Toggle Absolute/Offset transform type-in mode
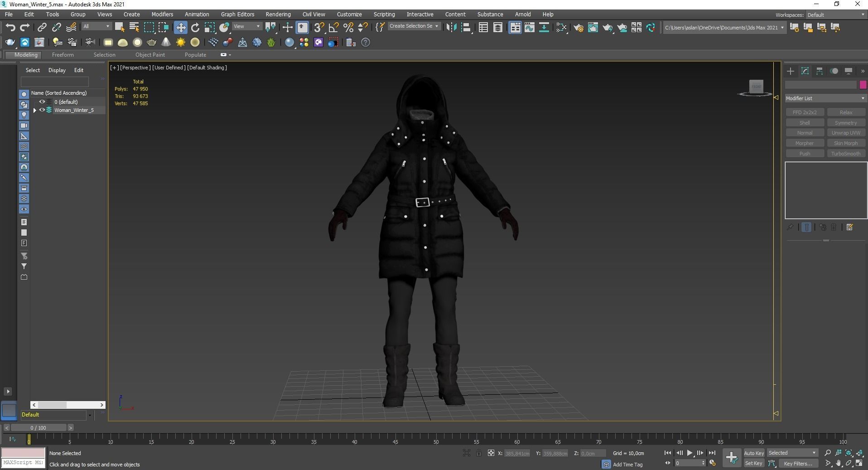 coord(491,453)
